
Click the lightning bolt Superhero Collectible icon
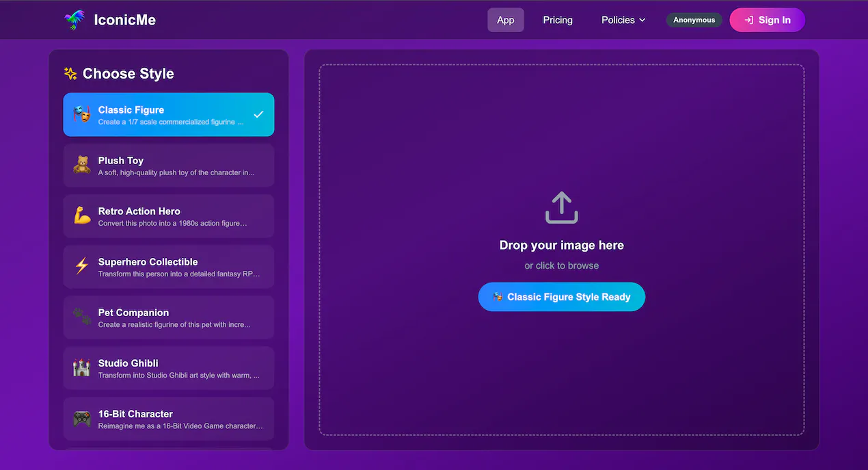82,266
